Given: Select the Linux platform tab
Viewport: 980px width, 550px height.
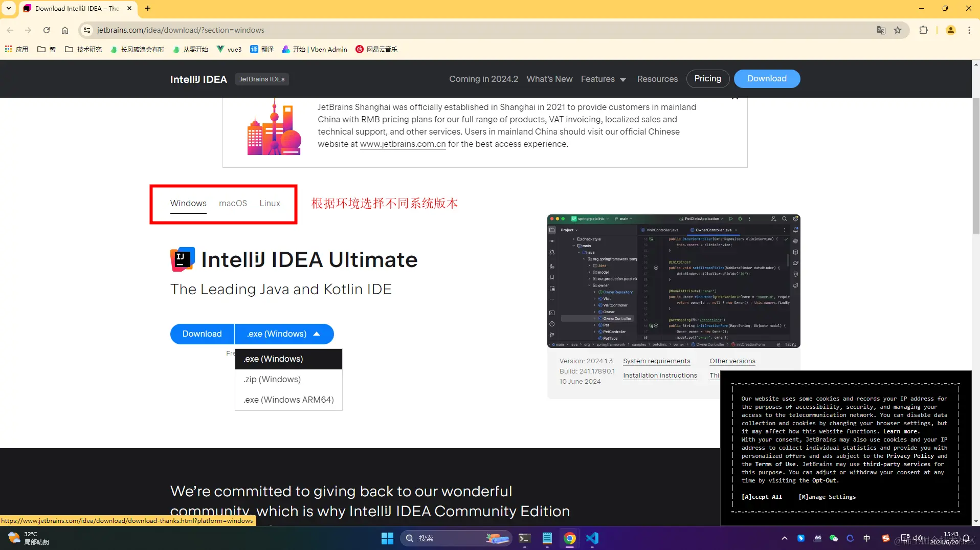Looking at the screenshot, I should (270, 203).
